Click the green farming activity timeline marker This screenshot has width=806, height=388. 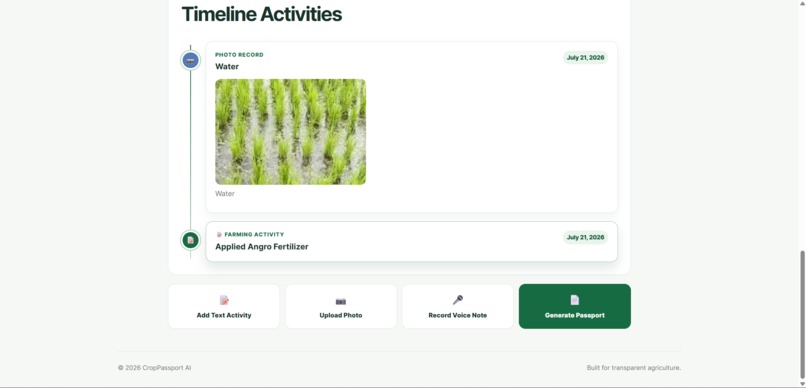[190, 240]
